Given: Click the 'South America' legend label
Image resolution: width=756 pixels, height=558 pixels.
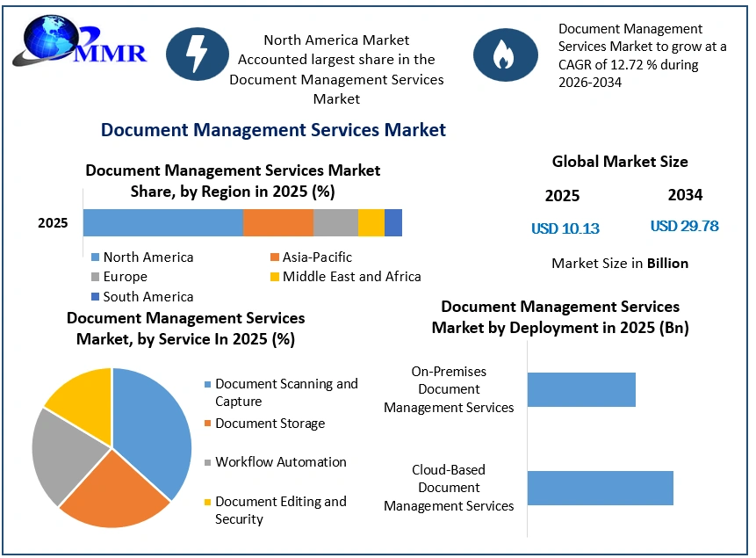Looking at the screenshot, I should tap(148, 296).
